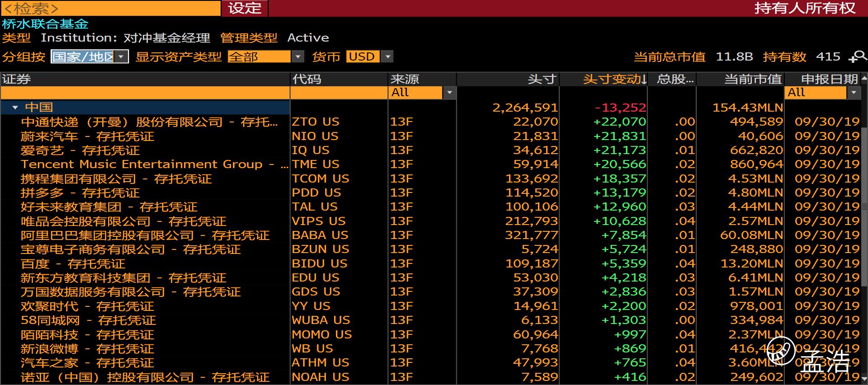Collapse the 中国 group row
The image size is (868, 385).
tap(15, 108)
